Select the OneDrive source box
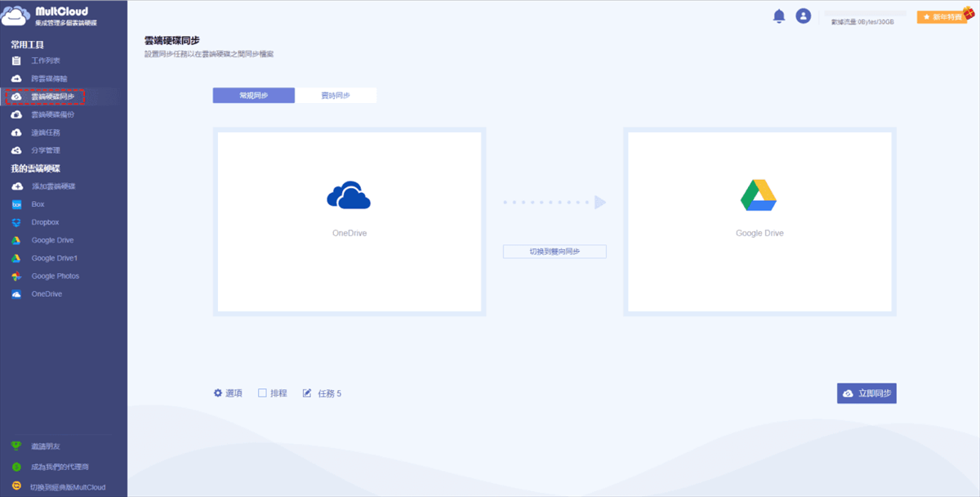This screenshot has width=980, height=497. click(350, 222)
